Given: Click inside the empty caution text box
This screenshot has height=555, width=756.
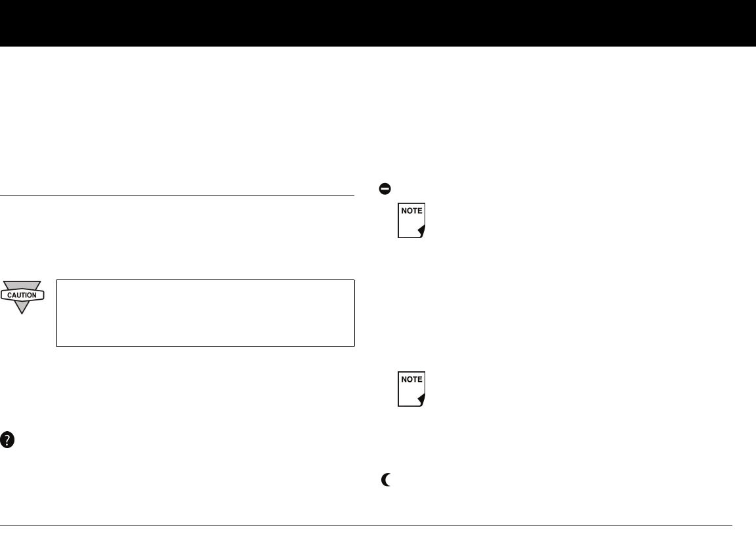Looking at the screenshot, I should [x=205, y=313].
